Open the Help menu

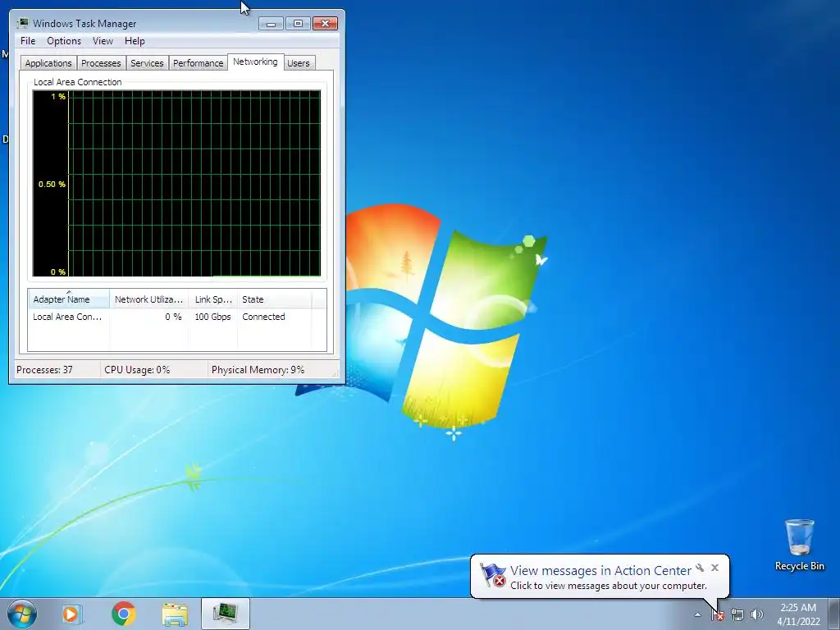pos(135,41)
